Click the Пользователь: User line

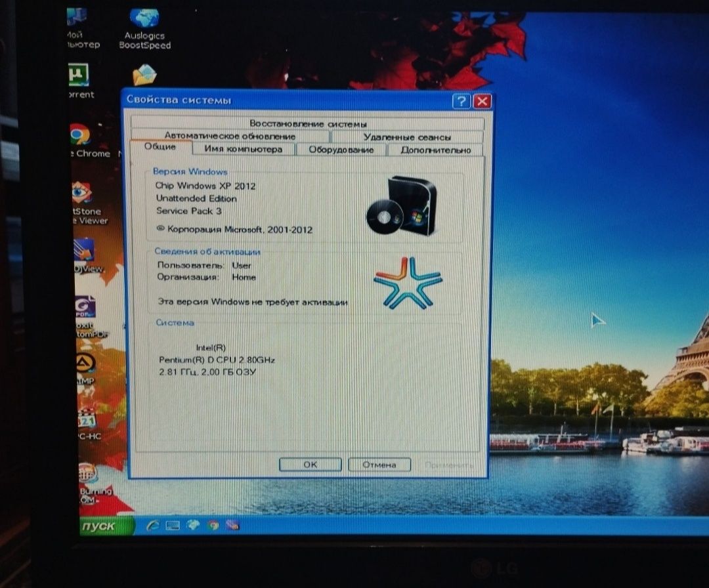[x=204, y=265]
